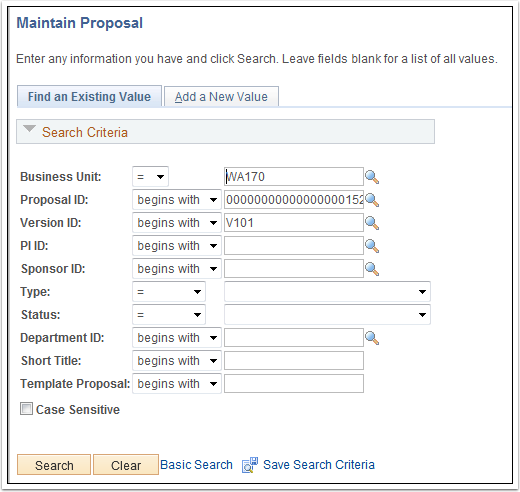
Task: Open lookup for Version ID field
Action: point(372,223)
